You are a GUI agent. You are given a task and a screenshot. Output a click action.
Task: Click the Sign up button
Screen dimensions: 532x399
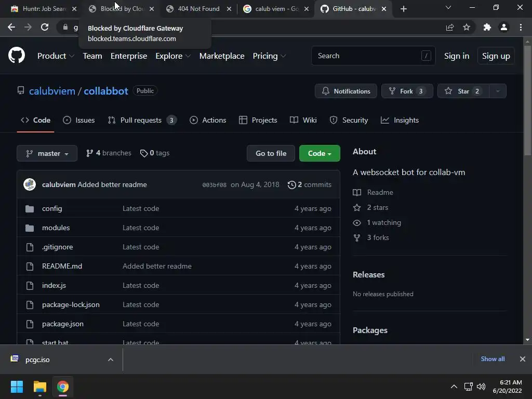[x=496, y=56]
